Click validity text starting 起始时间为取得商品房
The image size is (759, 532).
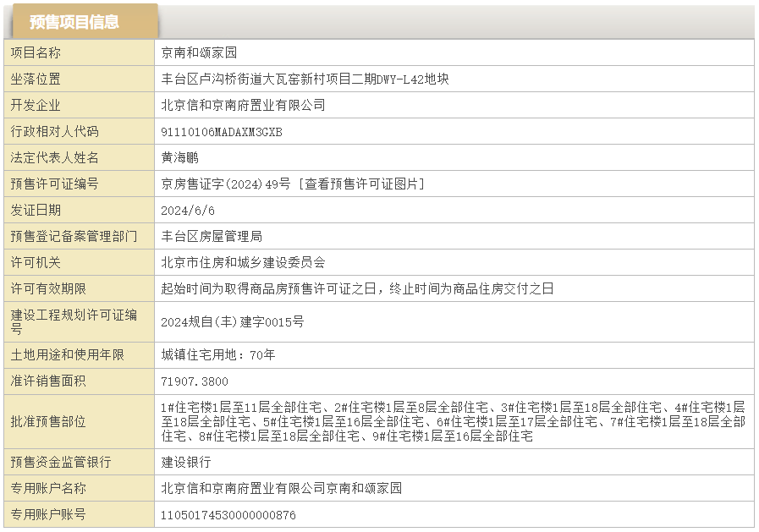pyautogui.click(x=357, y=288)
